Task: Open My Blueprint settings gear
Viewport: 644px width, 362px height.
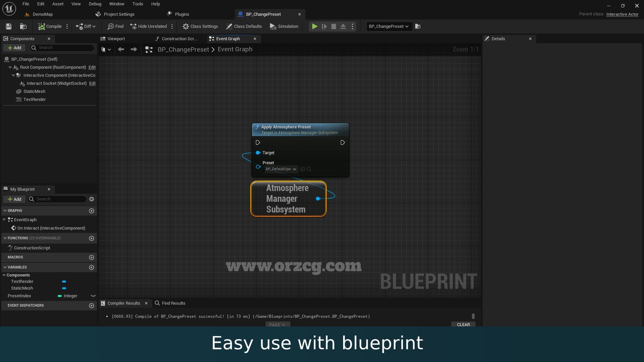Action: click(92, 199)
